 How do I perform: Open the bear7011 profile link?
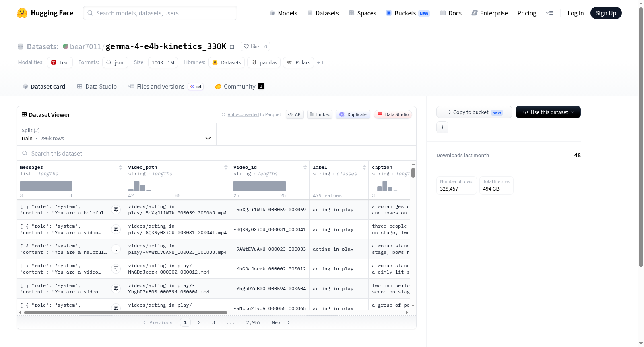85,46
